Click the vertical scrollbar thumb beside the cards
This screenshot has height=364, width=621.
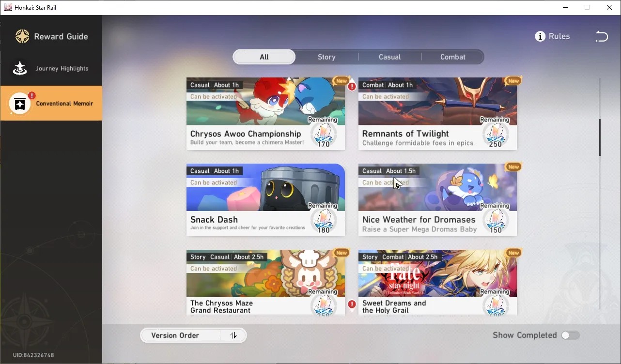coord(600,137)
